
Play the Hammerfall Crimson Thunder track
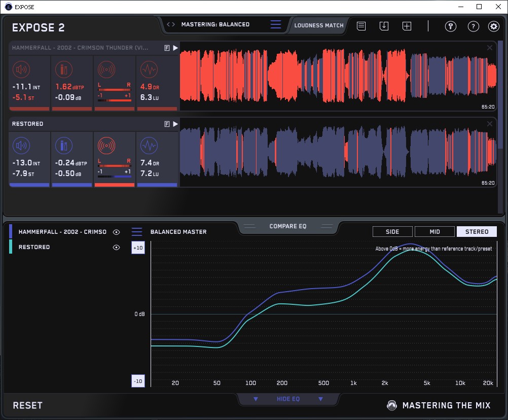(x=175, y=48)
